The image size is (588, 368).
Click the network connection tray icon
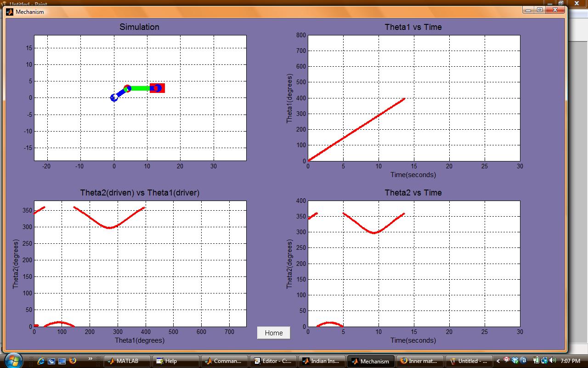point(544,360)
